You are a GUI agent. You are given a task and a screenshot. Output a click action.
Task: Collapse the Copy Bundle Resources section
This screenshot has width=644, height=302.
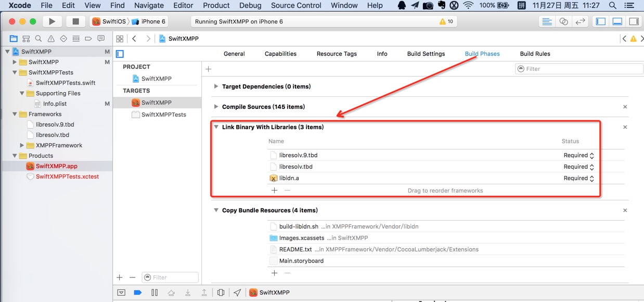tap(216, 210)
